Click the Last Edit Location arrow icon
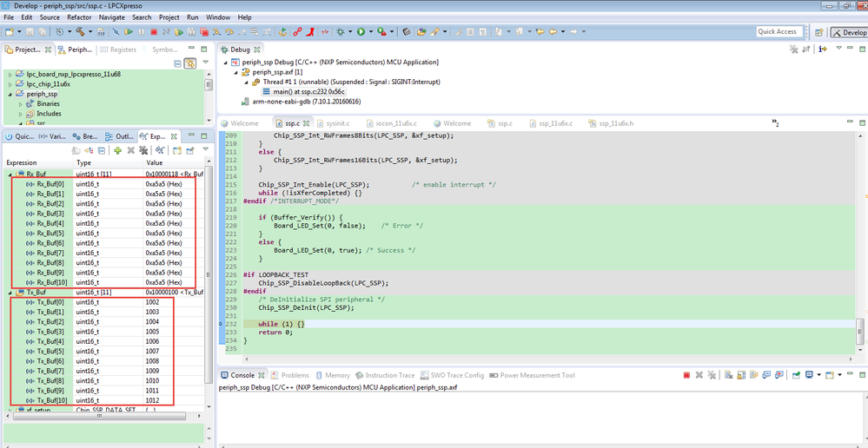 (x=540, y=31)
